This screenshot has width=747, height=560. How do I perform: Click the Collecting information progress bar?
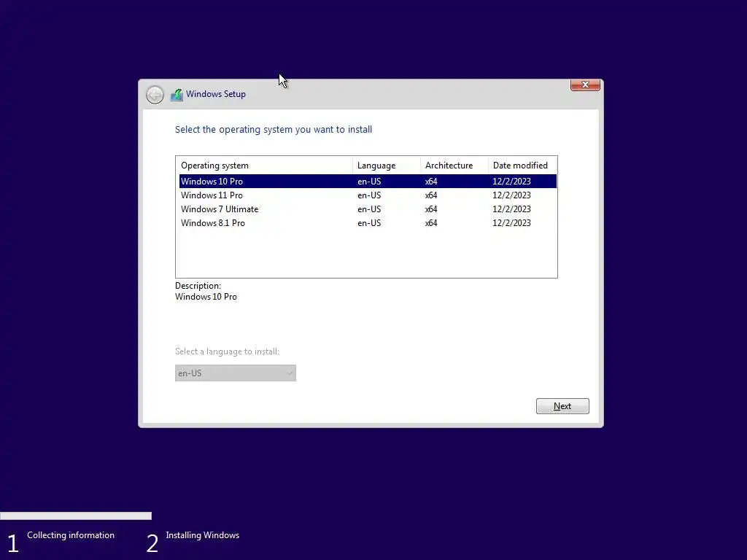76,516
